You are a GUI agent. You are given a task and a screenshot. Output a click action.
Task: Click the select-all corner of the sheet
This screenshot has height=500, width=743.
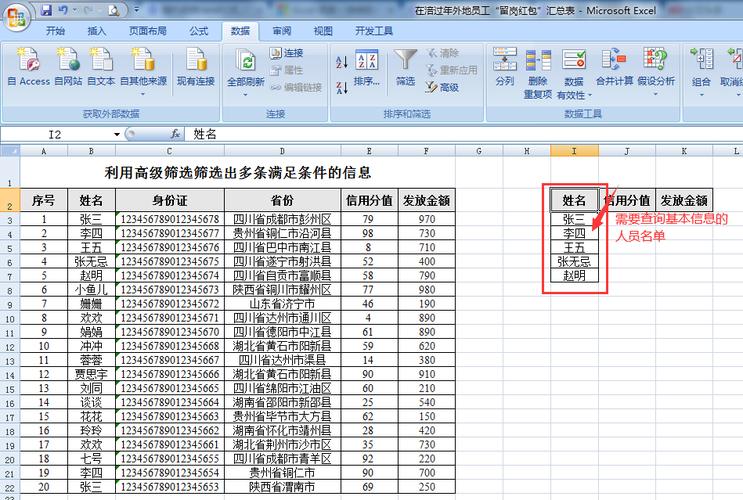pyautogui.click(x=10, y=151)
